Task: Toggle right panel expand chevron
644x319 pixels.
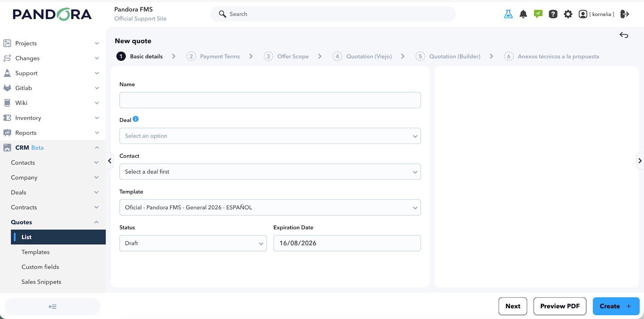Action: click(x=640, y=161)
